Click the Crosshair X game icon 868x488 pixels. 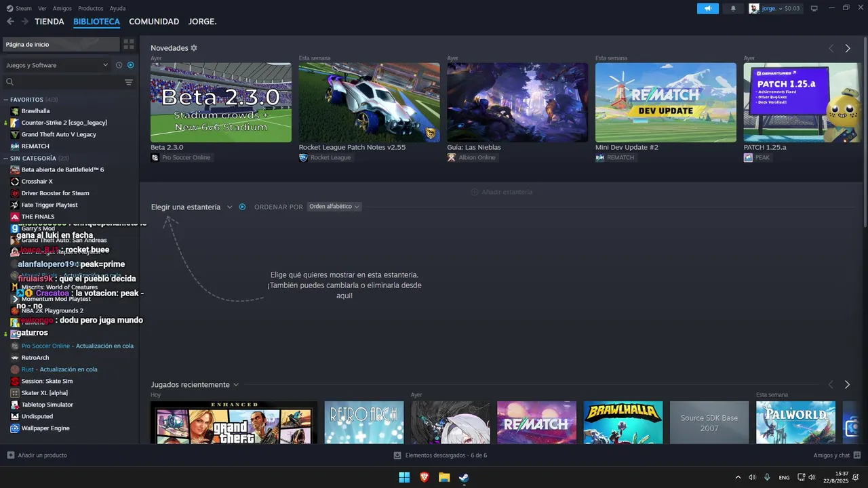click(x=15, y=182)
